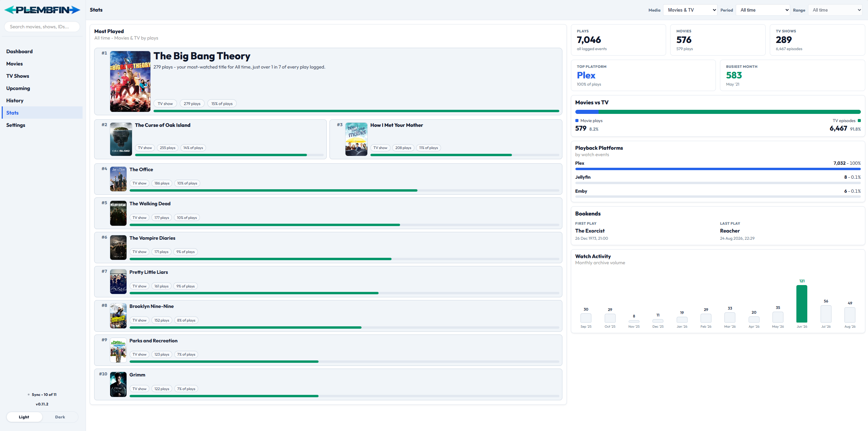Image resolution: width=868 pixels, height=431 pixels.
Task: Open the Range dropdown
Action: point(835,10)
